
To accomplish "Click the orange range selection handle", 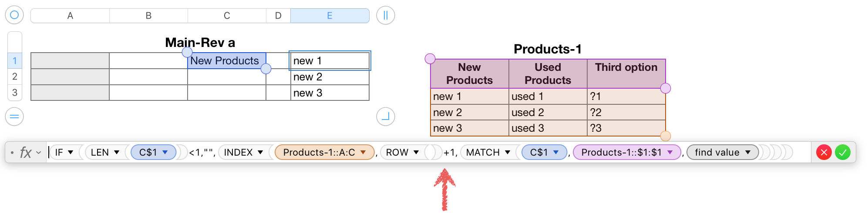I will tap(666, 136).
